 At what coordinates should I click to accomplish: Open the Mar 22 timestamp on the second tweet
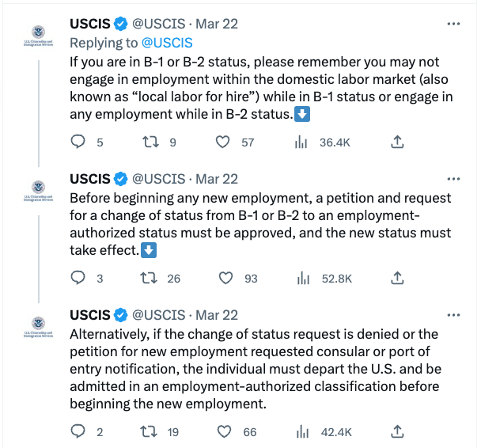point(217,179)
